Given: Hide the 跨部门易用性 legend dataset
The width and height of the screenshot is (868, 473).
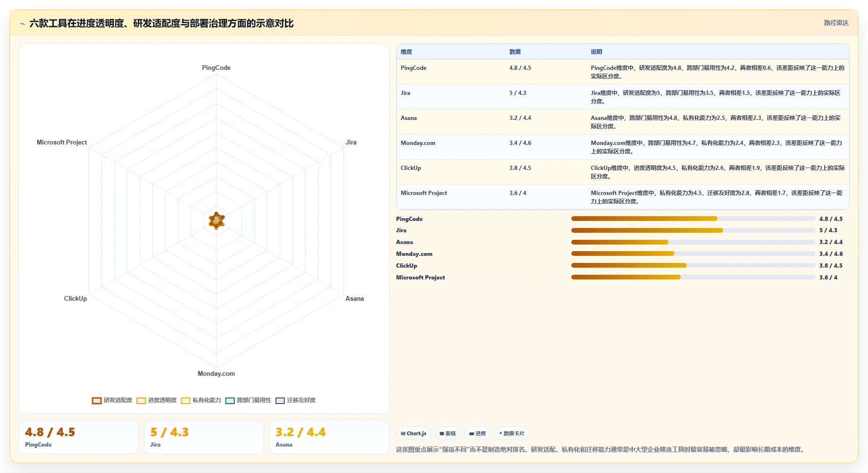Looking at the screenshot, I should (248, 400).
